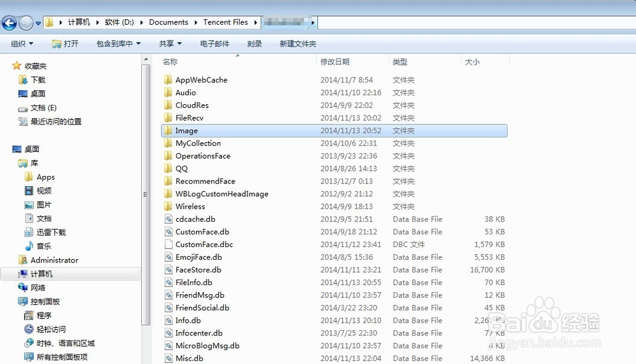Select the OperationsFace folder icon
This screenshot has width=636, height=364.
168,155
